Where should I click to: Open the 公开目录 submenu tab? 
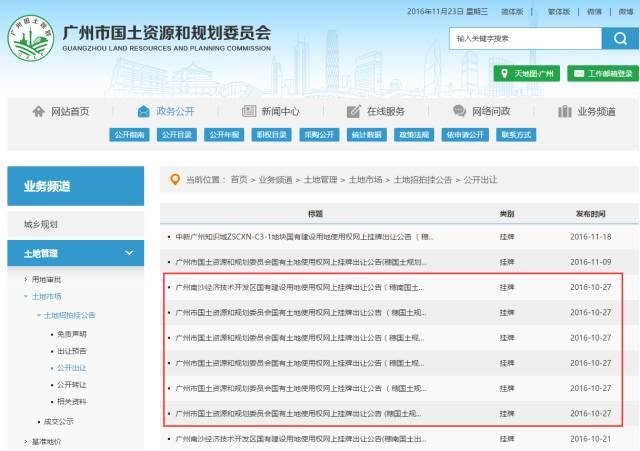tap(177, 135)
